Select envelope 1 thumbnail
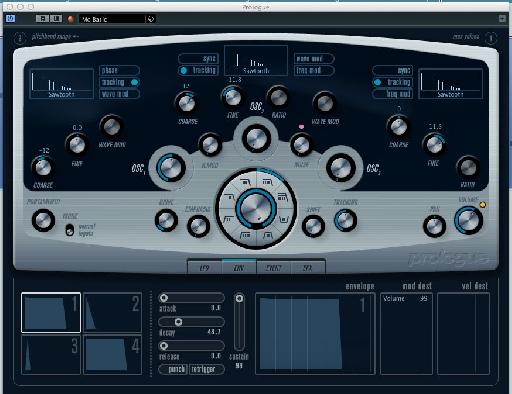 pyautogui.click(x=51, y=313)
